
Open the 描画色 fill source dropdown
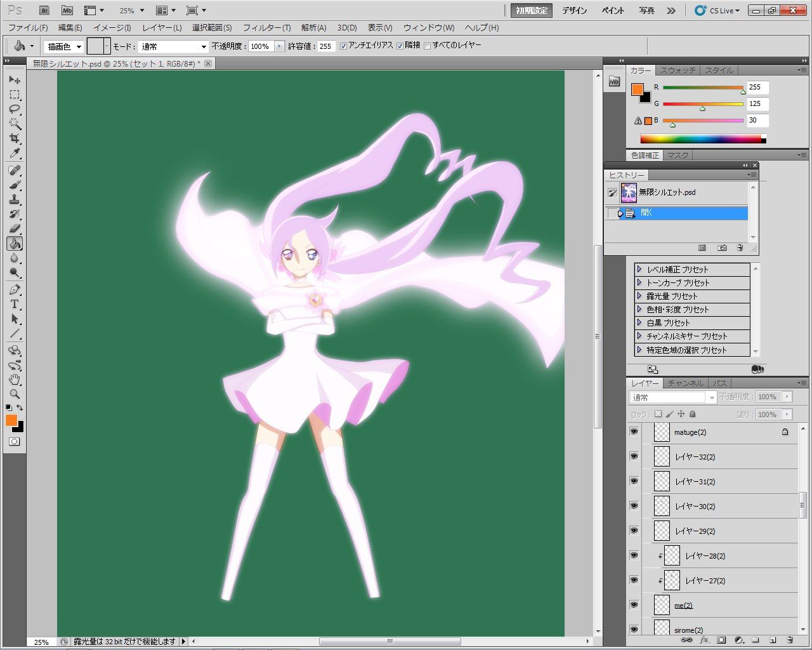(x=64, y=46)
